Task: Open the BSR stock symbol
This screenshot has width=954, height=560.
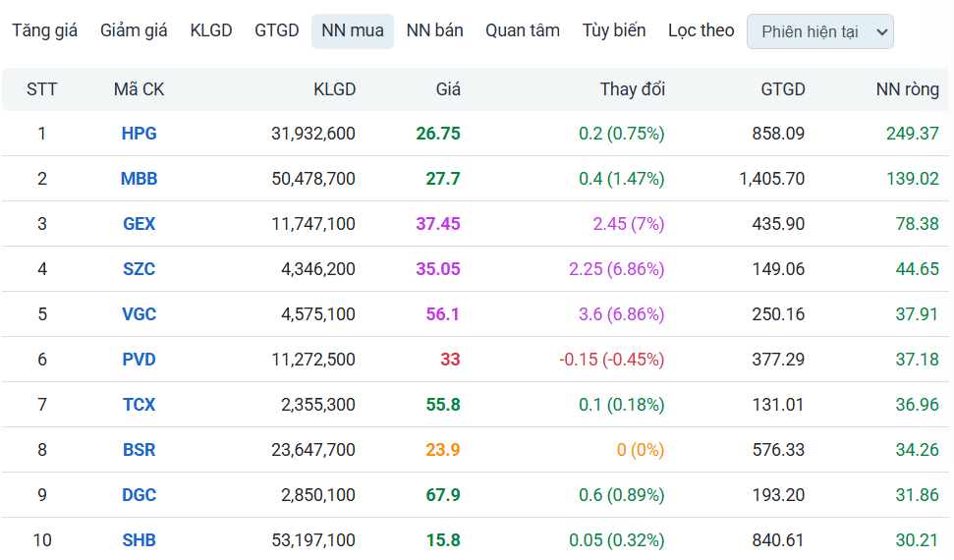Action: [x=139, y=450]
